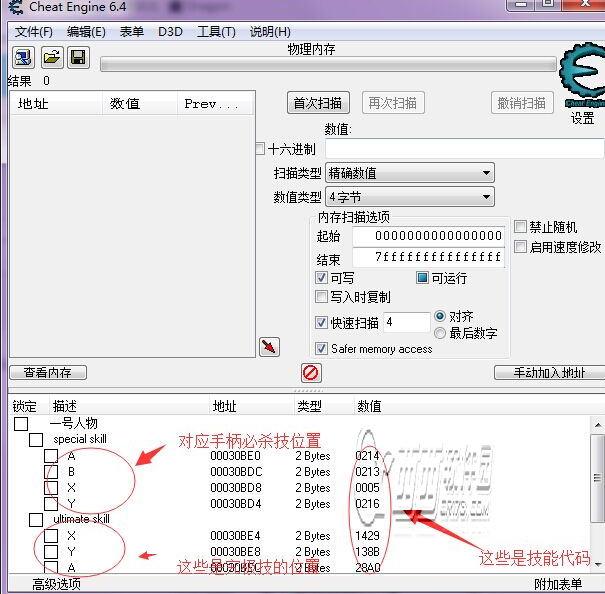
Task: Click value 0216 in the table
Action: coord(367,504)
